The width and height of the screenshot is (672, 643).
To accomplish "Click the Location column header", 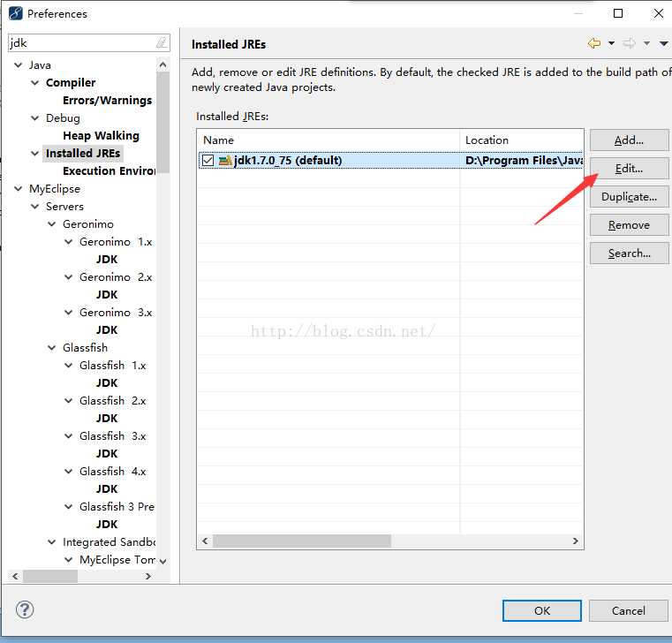I will click(522, 140).
